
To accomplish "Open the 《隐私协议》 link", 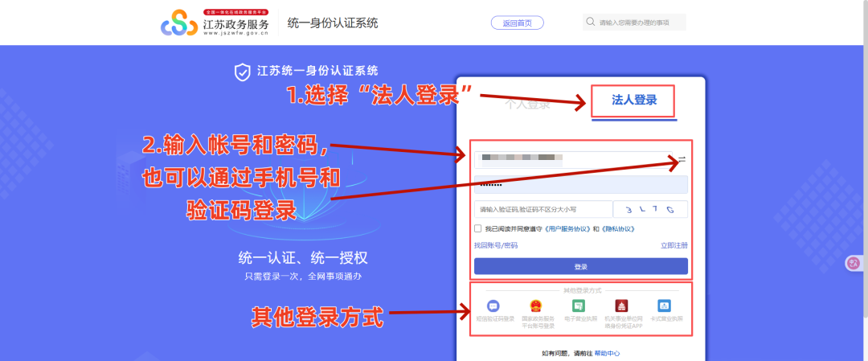I will [x=617, y=228].
